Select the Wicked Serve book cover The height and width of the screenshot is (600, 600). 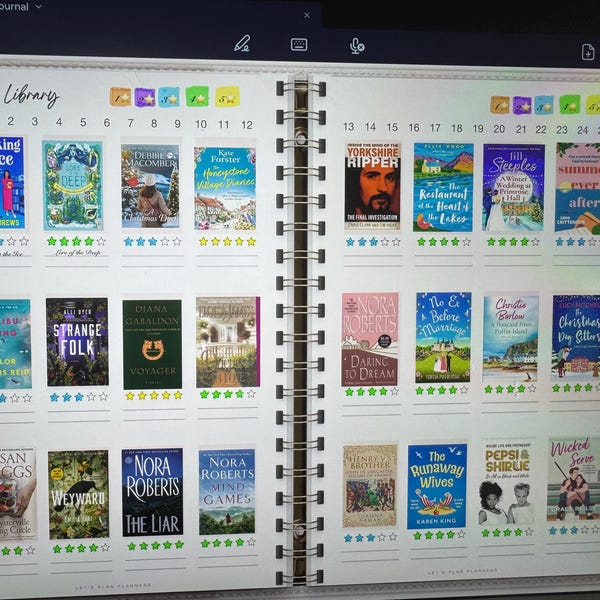[573, 480]
